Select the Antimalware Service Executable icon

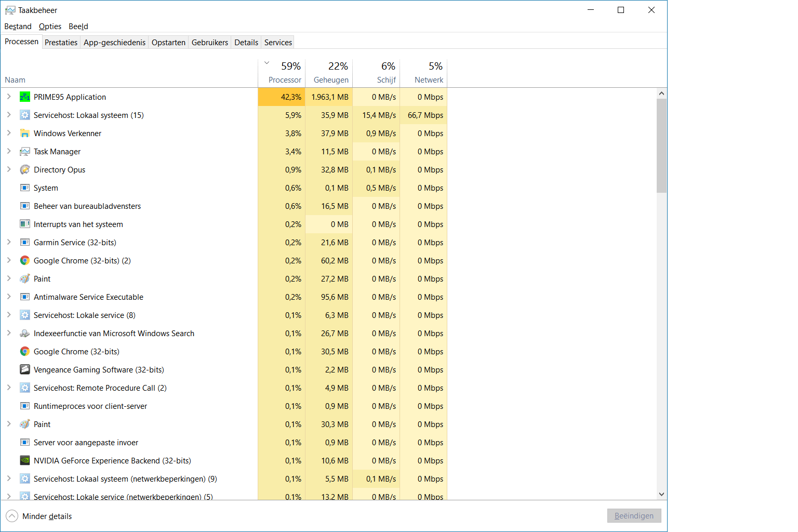tap(25, 297)
